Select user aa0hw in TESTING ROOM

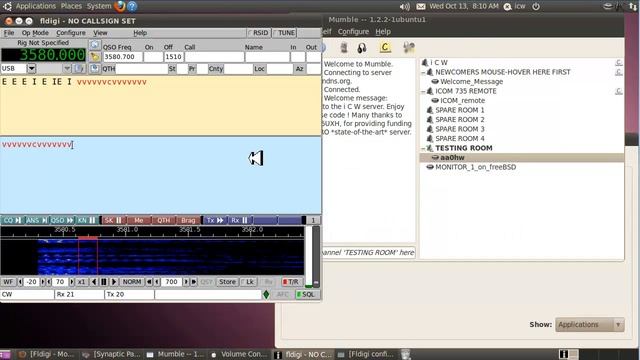click(x=452, y=158)
